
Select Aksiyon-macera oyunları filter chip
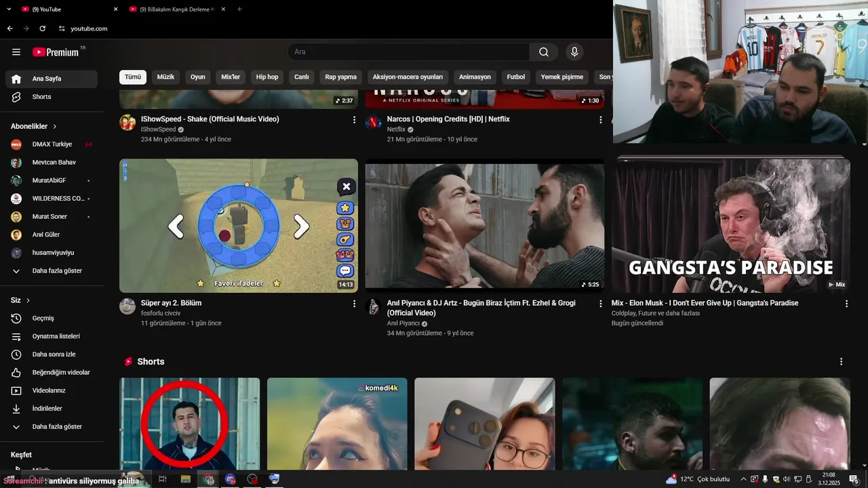tap(408, 77)
